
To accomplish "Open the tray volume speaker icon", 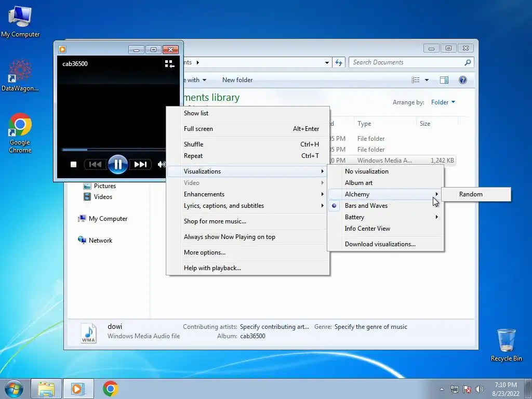I will [480, 389].
